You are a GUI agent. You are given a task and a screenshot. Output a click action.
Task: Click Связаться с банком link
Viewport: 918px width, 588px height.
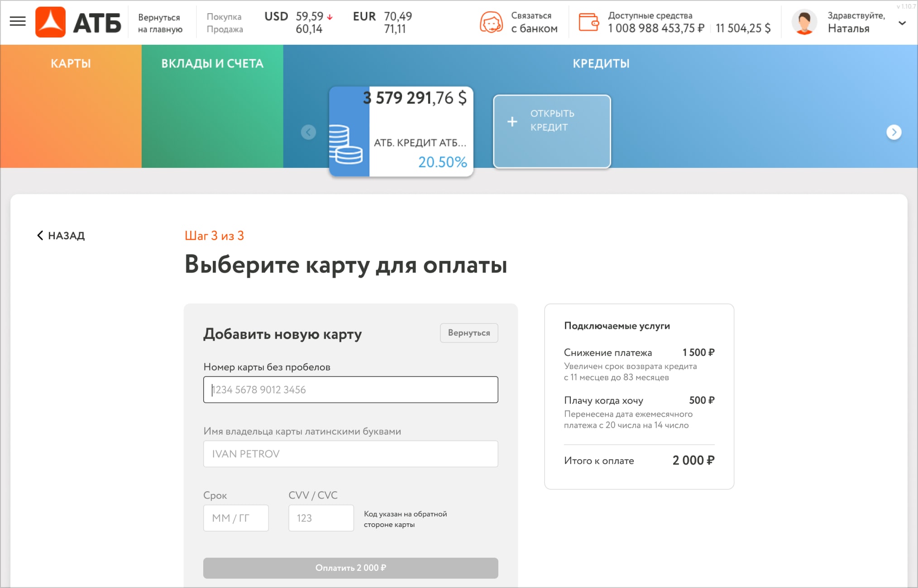[534, 22]
